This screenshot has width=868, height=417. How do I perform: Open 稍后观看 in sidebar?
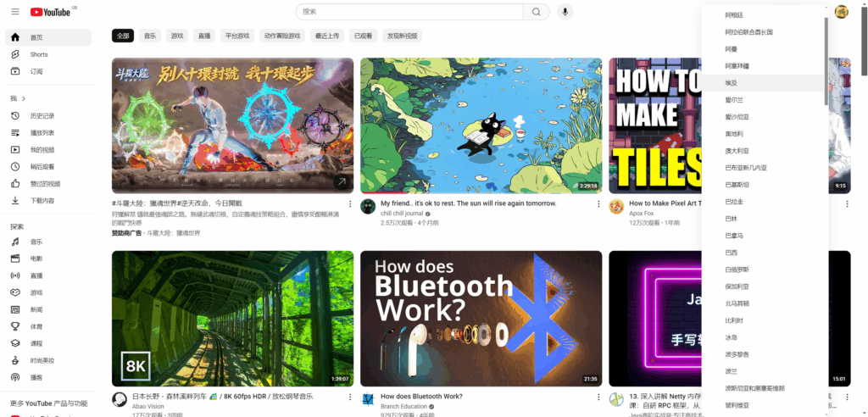[48, 167]
